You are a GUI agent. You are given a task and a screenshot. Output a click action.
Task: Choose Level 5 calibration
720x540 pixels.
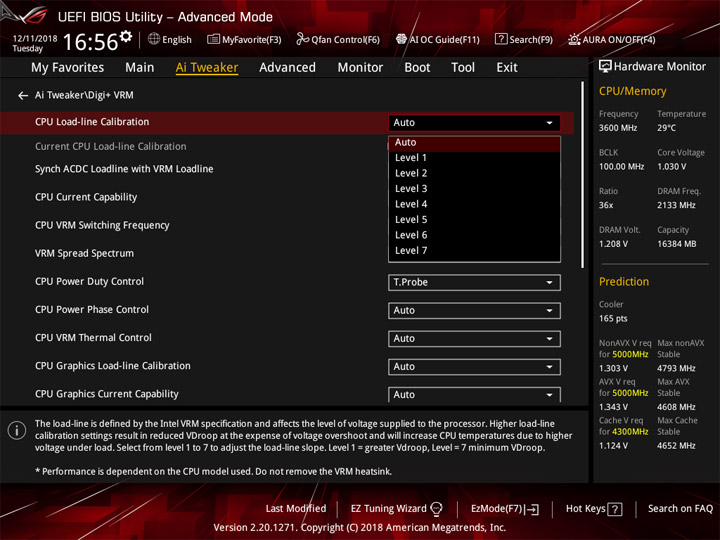(474, 220)
